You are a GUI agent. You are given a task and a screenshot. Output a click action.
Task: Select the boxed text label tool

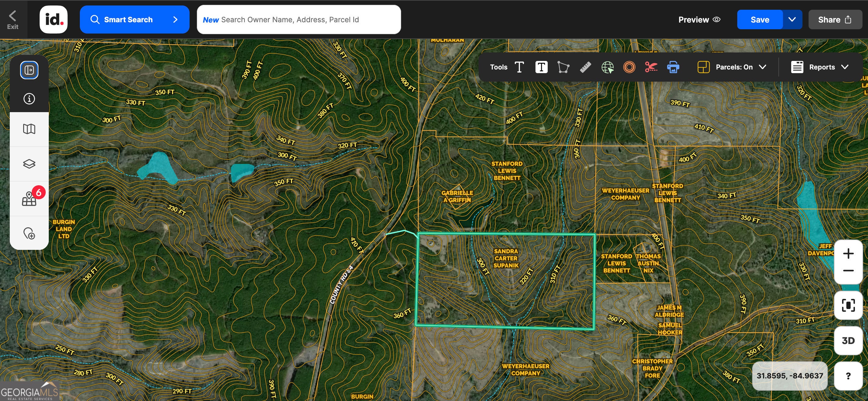(x=541, y=67)
